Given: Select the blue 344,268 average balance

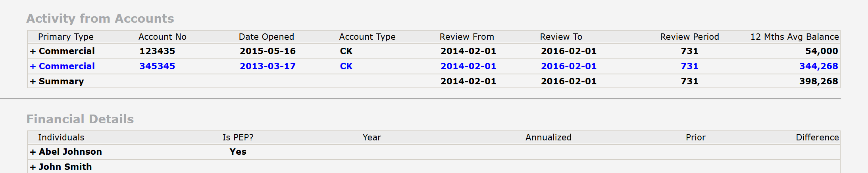Looking at the screenshot, I should click(818, 66).
